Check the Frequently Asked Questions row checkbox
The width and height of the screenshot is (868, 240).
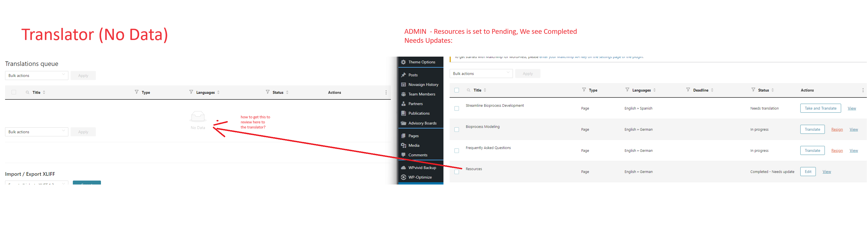point(457,150)
